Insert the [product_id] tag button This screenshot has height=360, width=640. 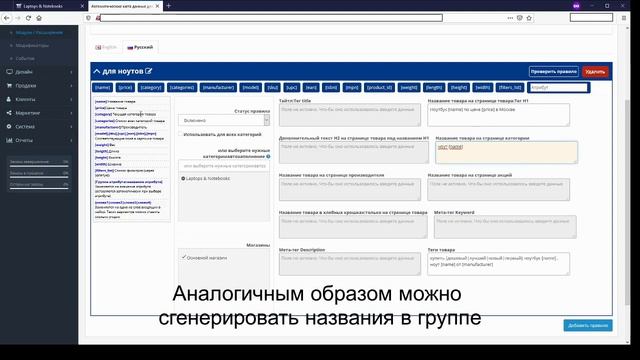click(379, 87)
